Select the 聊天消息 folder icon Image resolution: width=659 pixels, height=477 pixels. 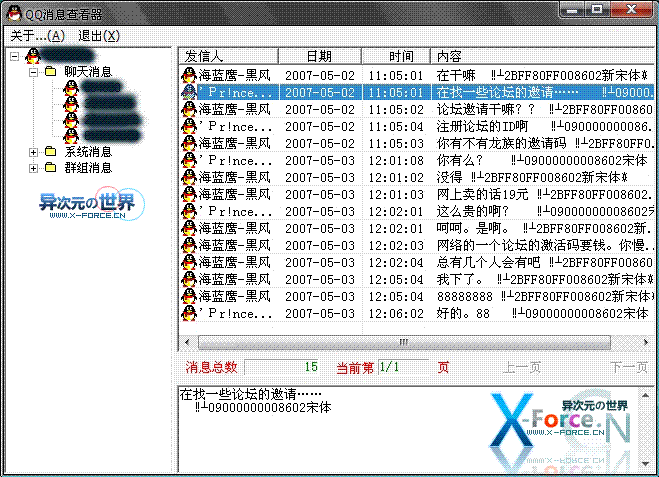(x=50, y=71)
